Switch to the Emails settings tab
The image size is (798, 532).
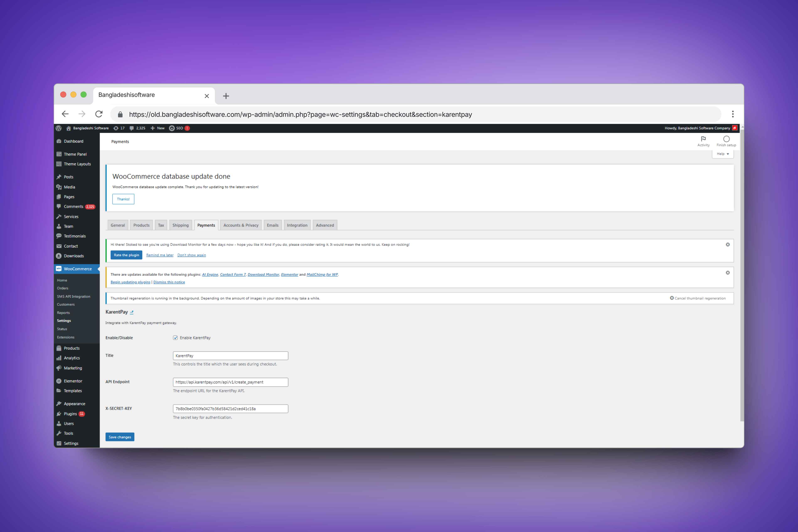tap(272, 225)
